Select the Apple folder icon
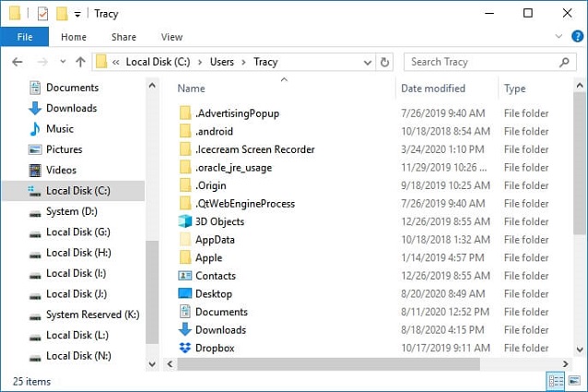Viewport: 588px width, 392px height. [185, 257]
